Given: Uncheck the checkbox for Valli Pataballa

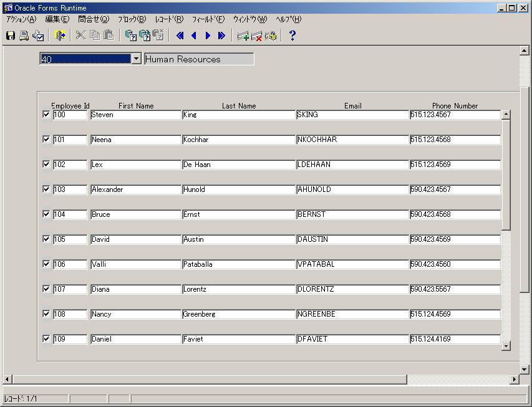Looking at the screenshot, I should [x=47, y=264].
